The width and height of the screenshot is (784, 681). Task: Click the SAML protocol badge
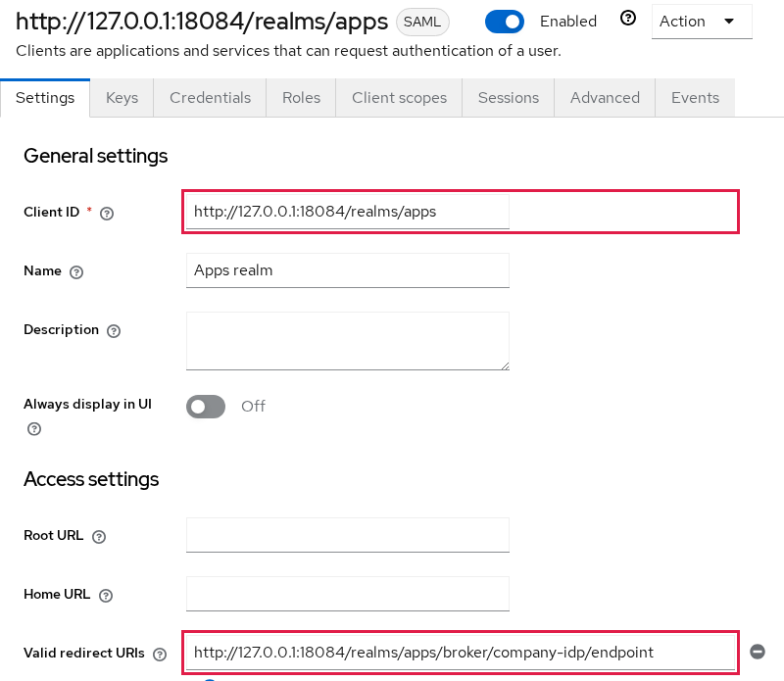click(422, 22)
